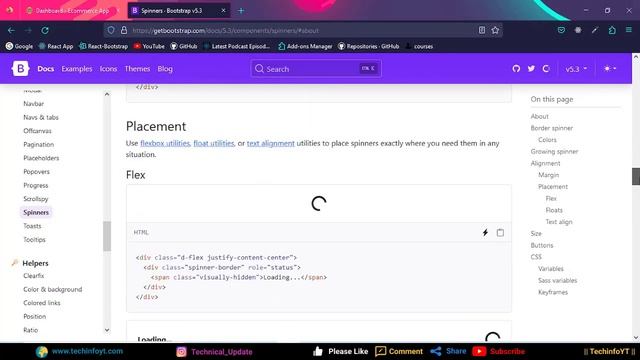The height and width of the screenshot is (360, 640).
Task: Go back with browser back arrow
Action: point(11,30)
